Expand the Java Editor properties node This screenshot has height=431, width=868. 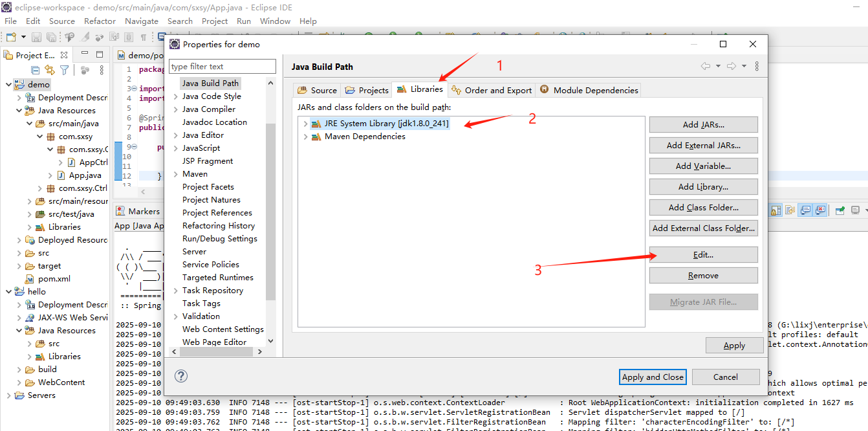pyautogui.click(x=176, y=135)
